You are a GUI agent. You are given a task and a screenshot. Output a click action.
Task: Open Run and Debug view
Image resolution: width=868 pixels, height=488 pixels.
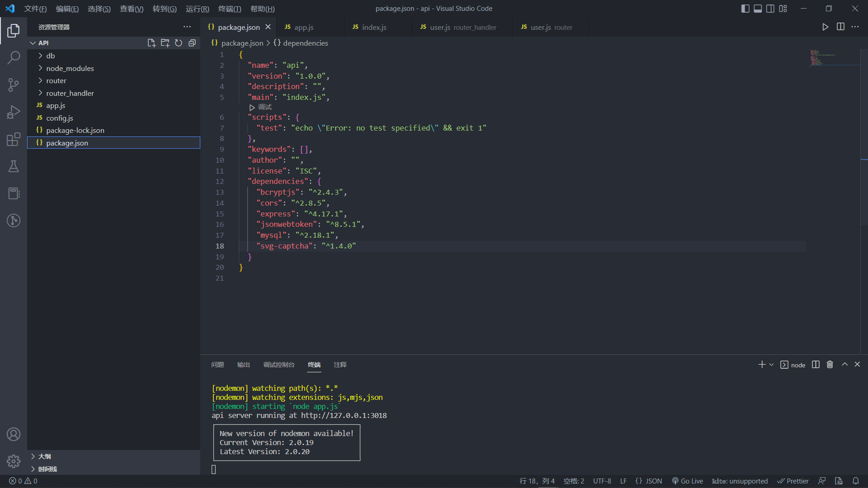pos(14,112)
